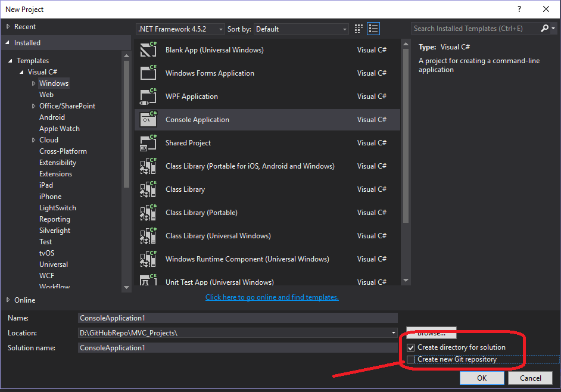Viewport: 561px width, 392px height.
Task: Click the Windows Forms Application template icon
Action: click(x=148, y=73)
